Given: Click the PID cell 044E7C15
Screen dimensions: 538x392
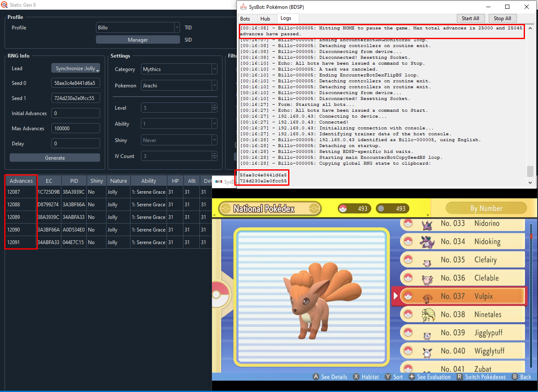Looking at the screenshot, I should pos(74,242).
